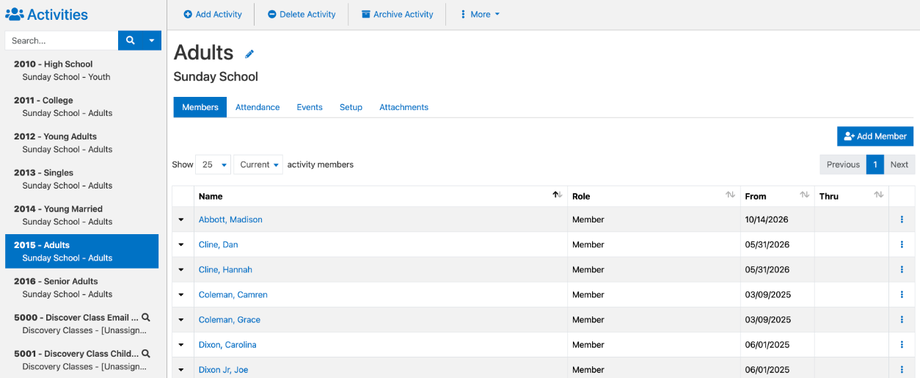This screenshot has width=920, height=378.
Task: Select 2016 - Senior Adults activity
Action: [82, 288]
